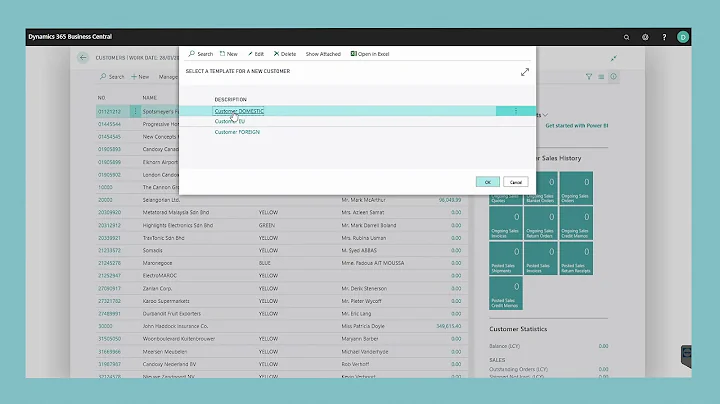This screenshot has width=720, height=404.
Task: Sort templates by the DESCRIPTION column header
Action: (x=231, y=99)
